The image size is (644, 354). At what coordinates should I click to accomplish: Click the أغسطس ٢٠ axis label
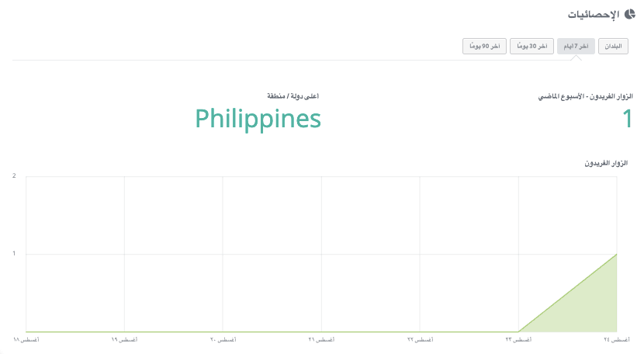click(223, 339)
